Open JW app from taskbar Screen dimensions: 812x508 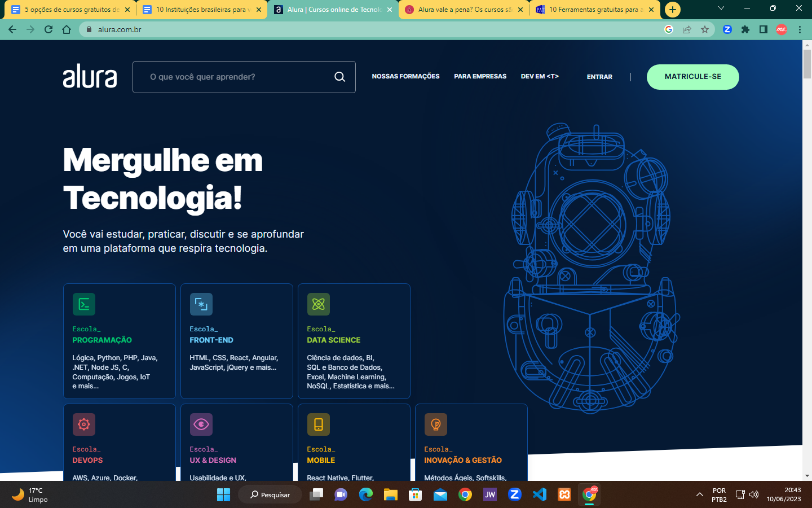pos(490,494)
